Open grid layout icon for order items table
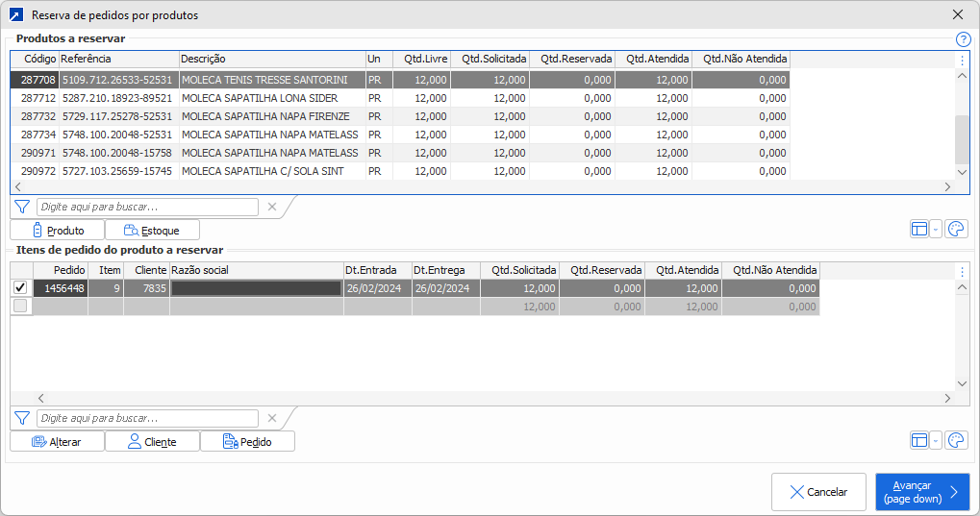 [x=919, y=440]
